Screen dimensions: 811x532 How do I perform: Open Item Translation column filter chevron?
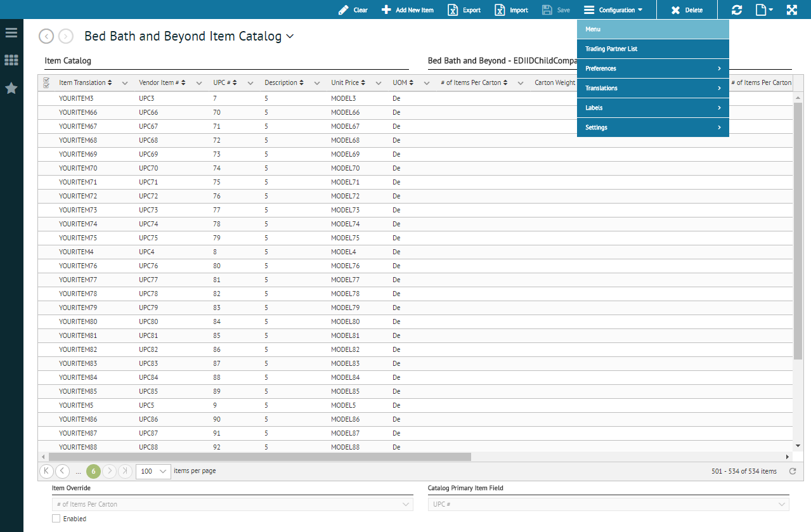[x=125, y=83]
